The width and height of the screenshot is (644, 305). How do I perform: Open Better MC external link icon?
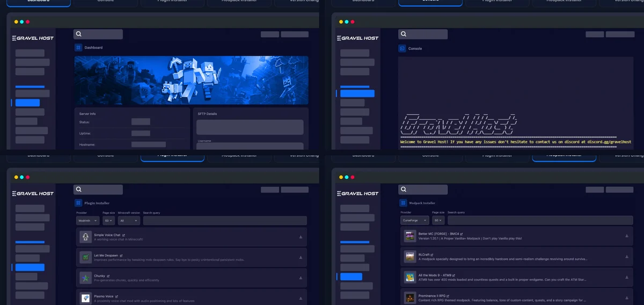pyautogui.click(x=462, y=234)
